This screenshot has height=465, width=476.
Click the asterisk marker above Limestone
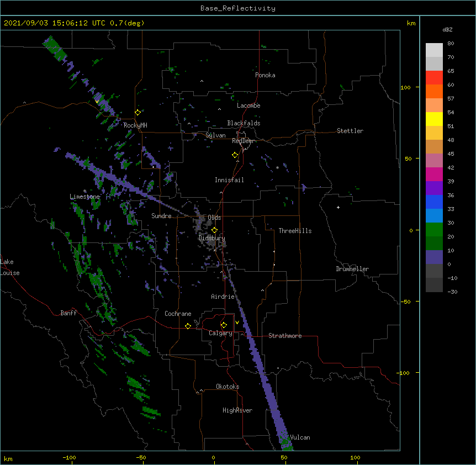84,191
